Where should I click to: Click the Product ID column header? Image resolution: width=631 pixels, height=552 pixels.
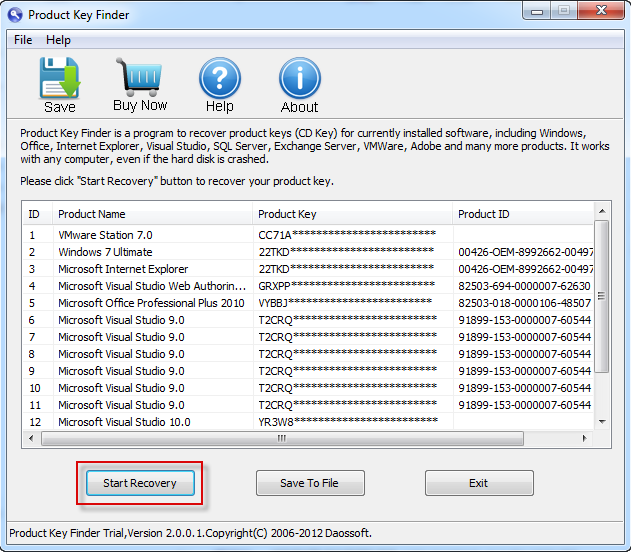pyautogui.click(x=520, y=214)
